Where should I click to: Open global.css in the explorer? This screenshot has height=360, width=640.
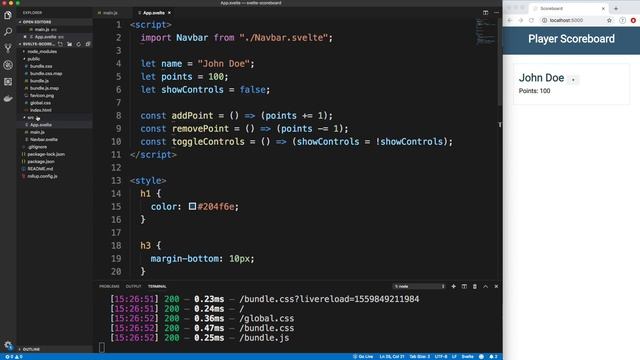tap(40, 103)
